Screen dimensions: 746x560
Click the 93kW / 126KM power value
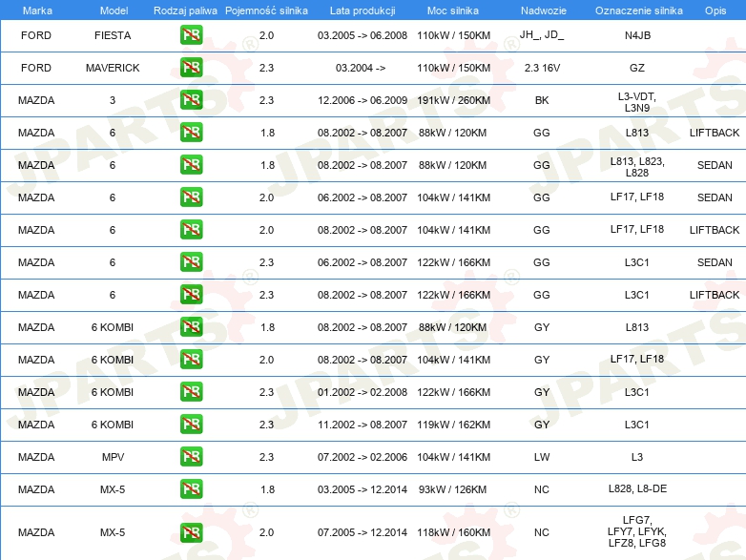point(452,489)
